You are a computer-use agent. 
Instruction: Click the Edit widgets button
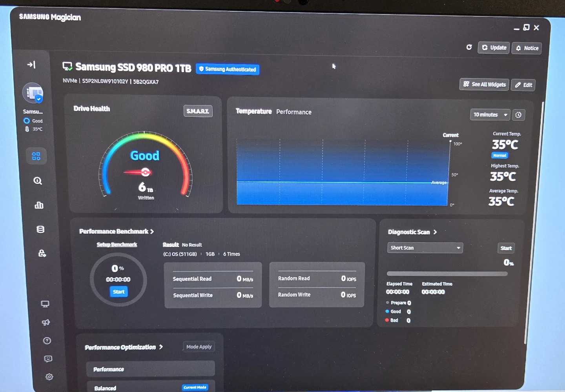click(523, 85)
